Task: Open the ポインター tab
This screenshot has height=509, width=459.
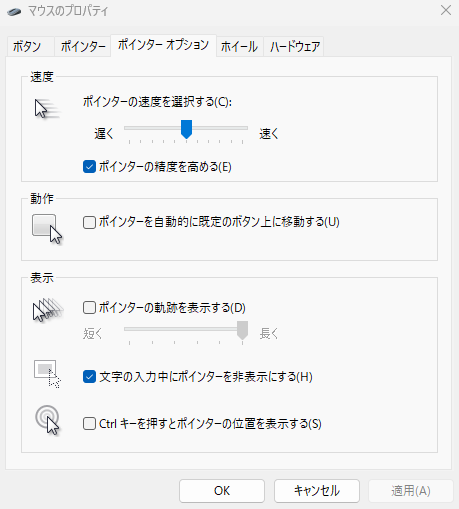Action: (83, 46)
